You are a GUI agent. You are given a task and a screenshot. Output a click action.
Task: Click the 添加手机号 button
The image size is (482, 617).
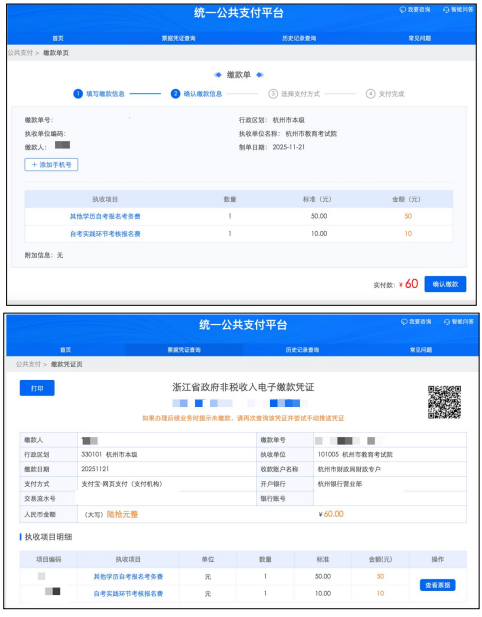51,165
